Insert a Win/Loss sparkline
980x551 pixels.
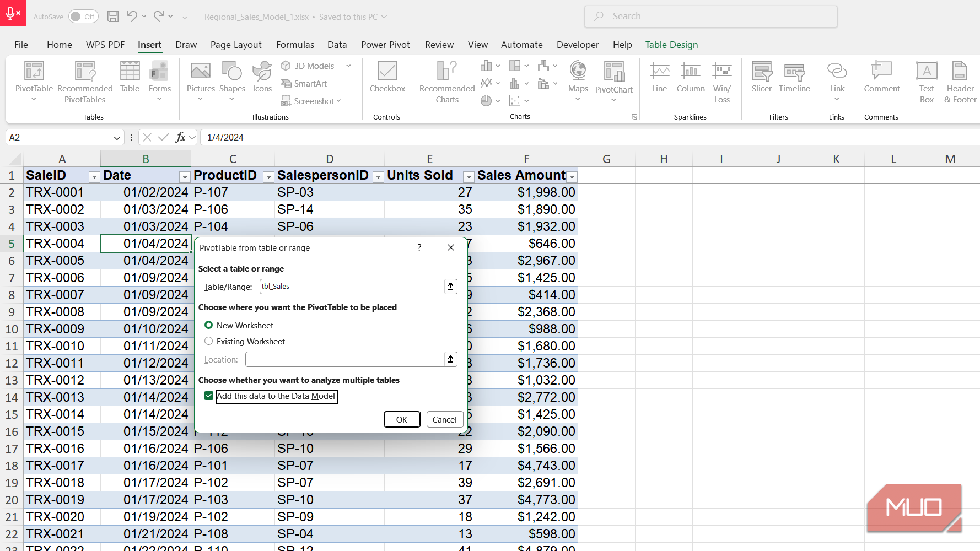(722, 82)
